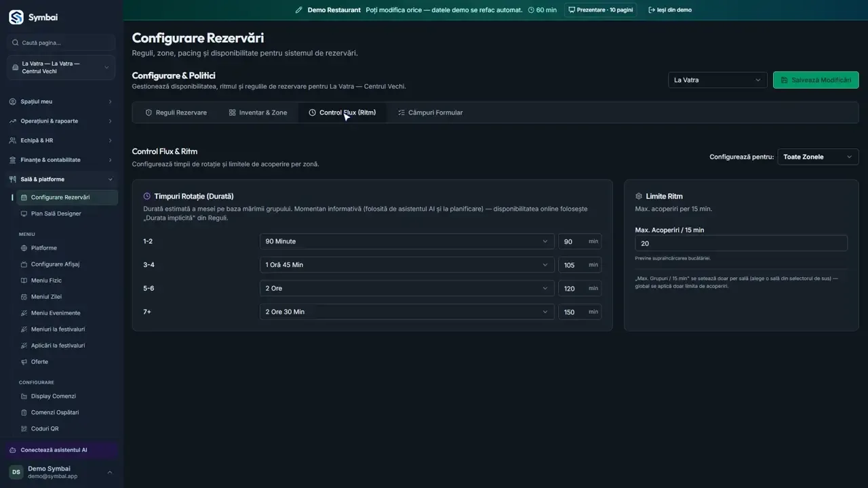Click the Meniuri la festivaluri icon
Image resolution: width=868 pixels, height=488 pixels.
coord(24,329)
